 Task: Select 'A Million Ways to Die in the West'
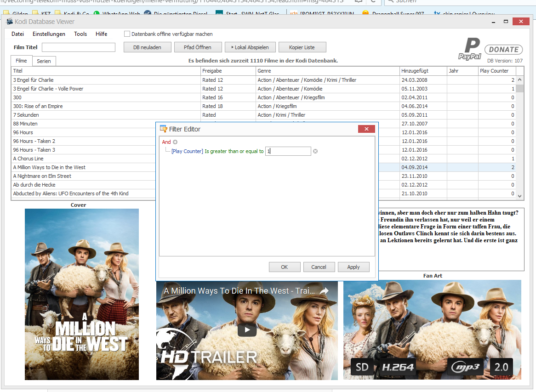83,167
